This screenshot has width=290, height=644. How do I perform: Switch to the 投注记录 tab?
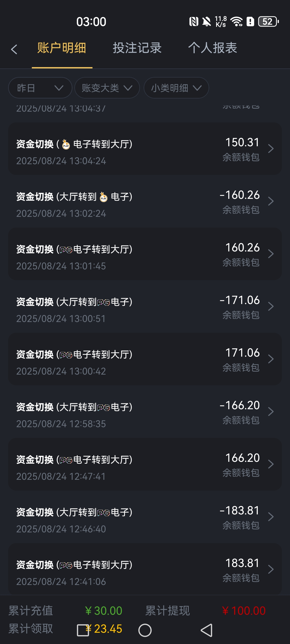click(137, 48)
